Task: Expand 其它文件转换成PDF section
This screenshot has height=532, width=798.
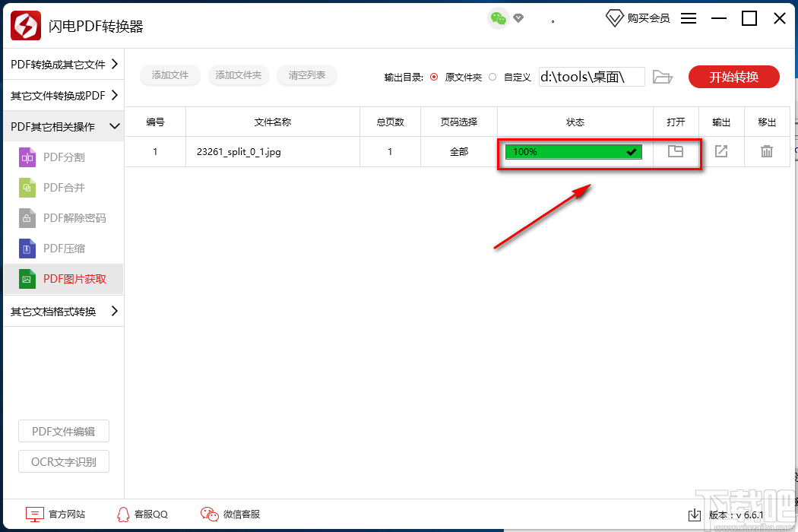Action: [x=64, y=95]
